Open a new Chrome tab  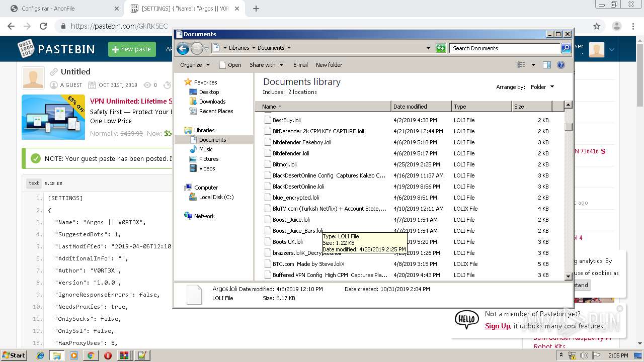click(x=256, y=9)
